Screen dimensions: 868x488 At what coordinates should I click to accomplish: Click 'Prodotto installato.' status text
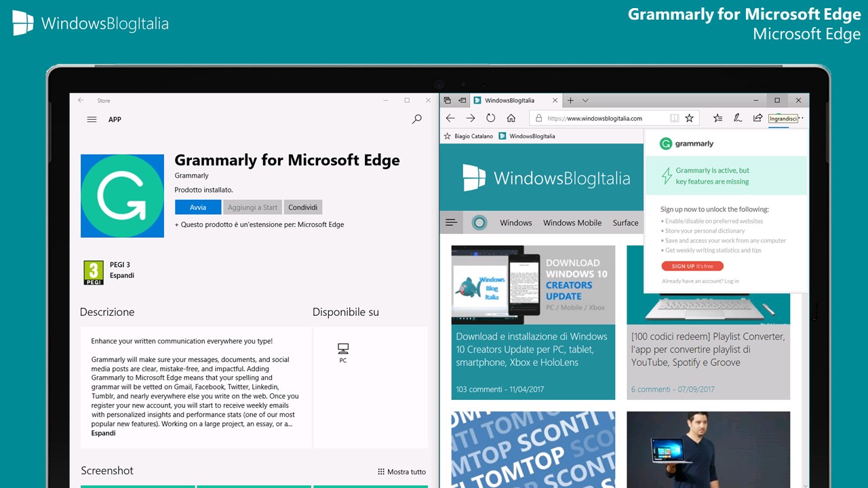click(x=203, y=190)
